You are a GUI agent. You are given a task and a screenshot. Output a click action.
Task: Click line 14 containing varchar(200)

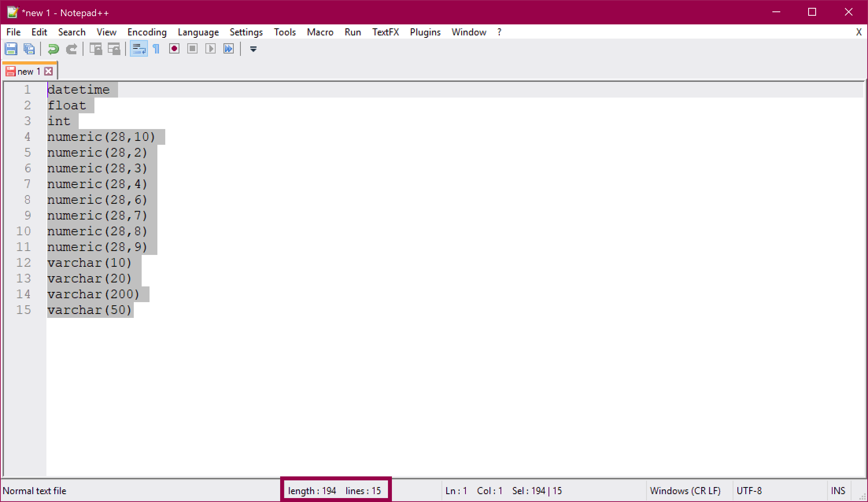(94, 294)
